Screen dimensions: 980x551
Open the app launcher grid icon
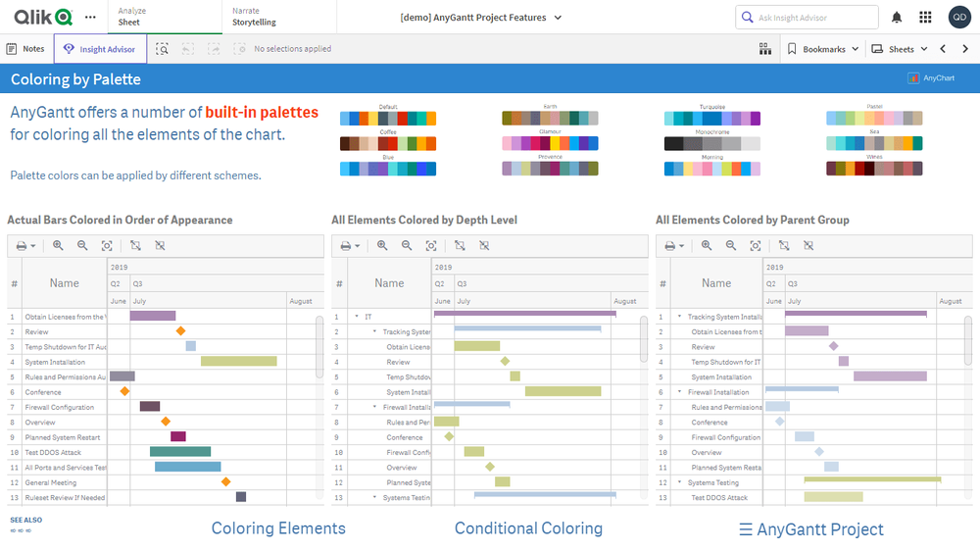pyautogui.click(x=925, y=18)
